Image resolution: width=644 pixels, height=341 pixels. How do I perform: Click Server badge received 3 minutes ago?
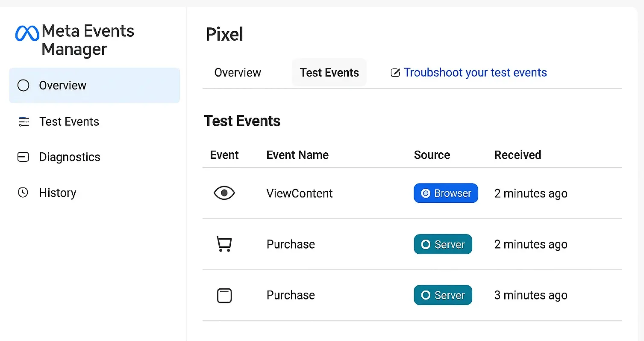pos(443,295)
